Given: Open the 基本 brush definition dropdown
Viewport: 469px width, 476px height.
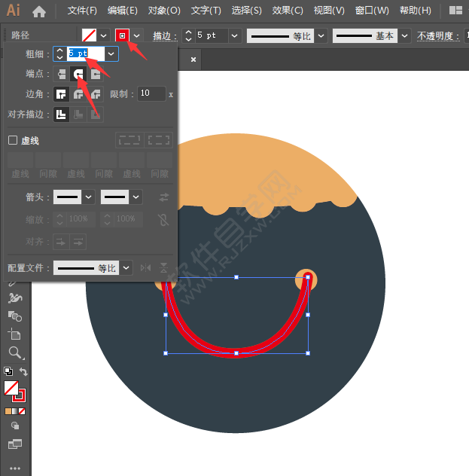Looking at the screenshot, I should tap(405, 35).
